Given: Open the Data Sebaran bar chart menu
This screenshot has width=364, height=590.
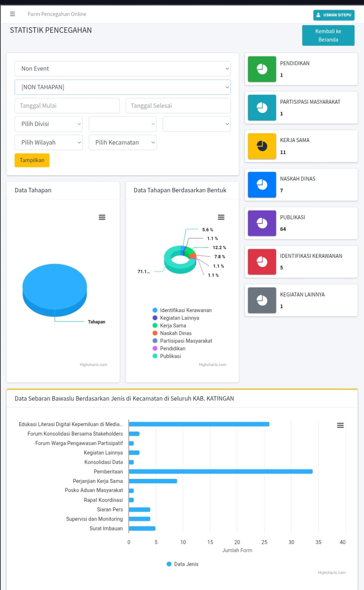Looking at the screenshot, I should [340, 425].
